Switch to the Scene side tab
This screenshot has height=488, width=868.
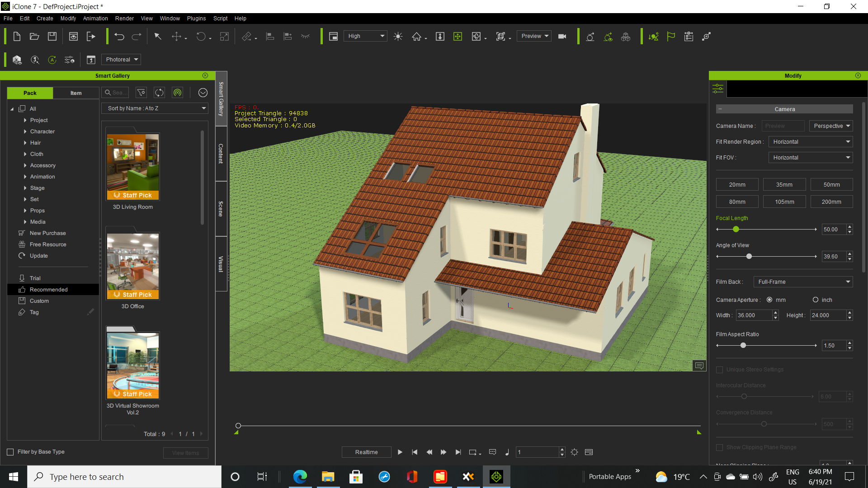click(221, 209)
